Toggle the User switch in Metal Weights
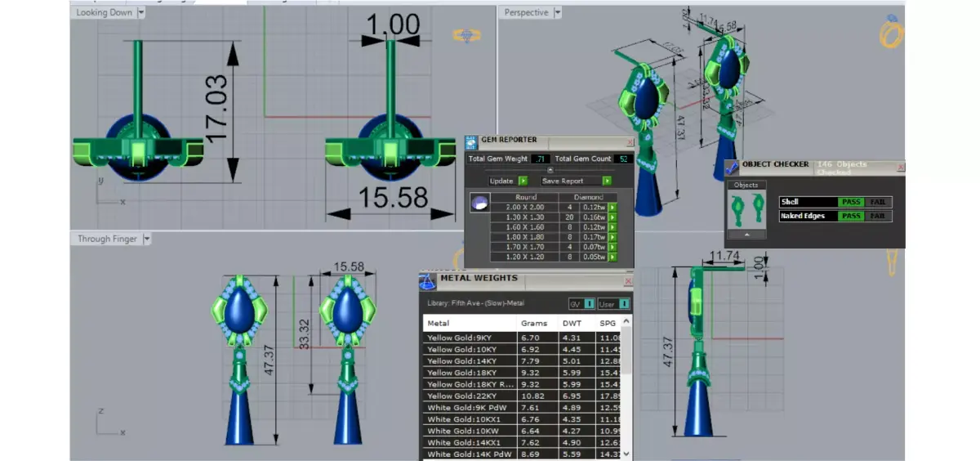 click(613, 304)
